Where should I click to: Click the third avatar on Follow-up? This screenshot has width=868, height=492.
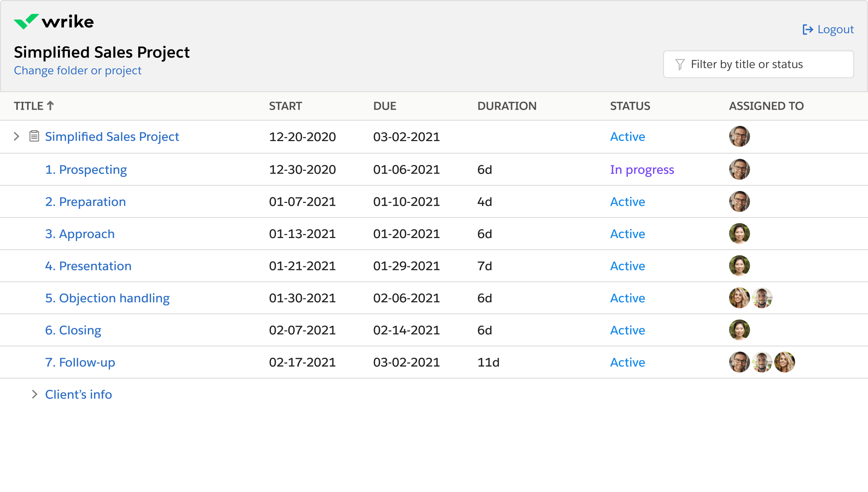coord(785,362)
